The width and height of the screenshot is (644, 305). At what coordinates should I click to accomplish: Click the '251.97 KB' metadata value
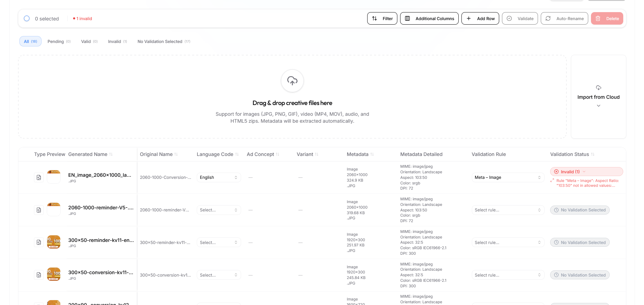[356, 245]
